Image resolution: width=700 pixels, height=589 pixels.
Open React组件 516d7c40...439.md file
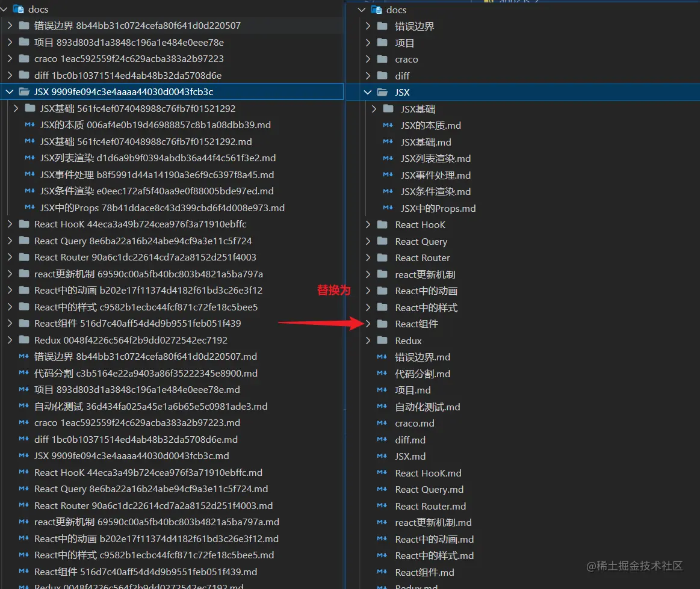tap(146, 572)
